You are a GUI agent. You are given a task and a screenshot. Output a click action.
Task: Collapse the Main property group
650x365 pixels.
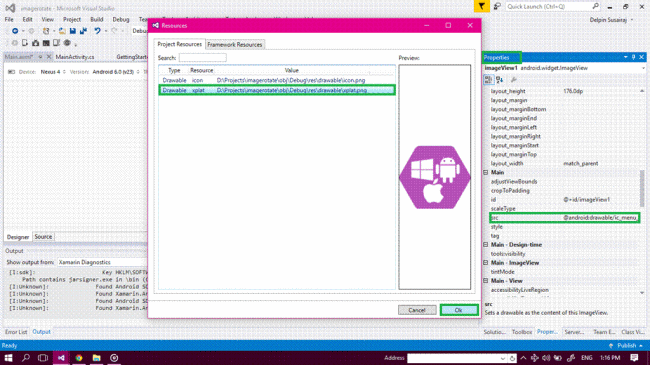pyautogui.click(x=486, y=172)
